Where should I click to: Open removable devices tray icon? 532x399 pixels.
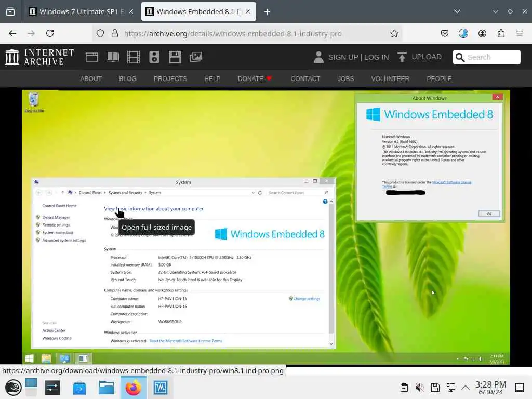click(x=435, y=388)
